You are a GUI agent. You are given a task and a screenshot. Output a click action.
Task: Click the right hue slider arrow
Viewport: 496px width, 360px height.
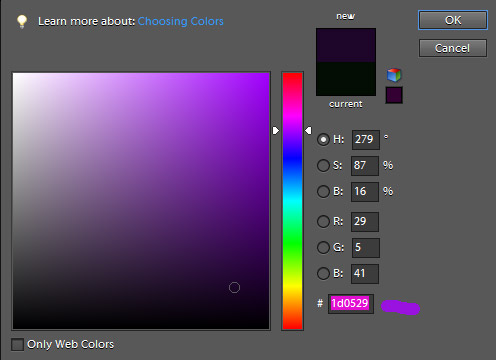tap(308, 130)
